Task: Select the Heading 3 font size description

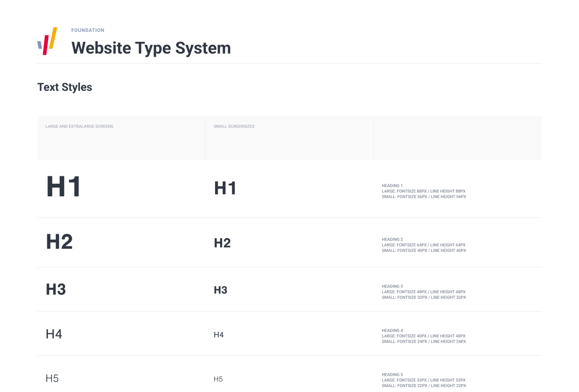Action: point(423,292)
